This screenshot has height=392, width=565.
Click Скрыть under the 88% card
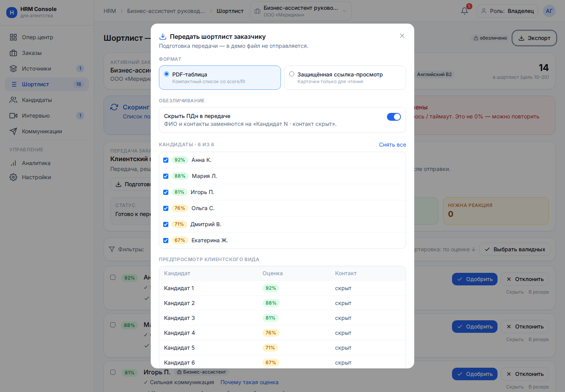(515, 339)
